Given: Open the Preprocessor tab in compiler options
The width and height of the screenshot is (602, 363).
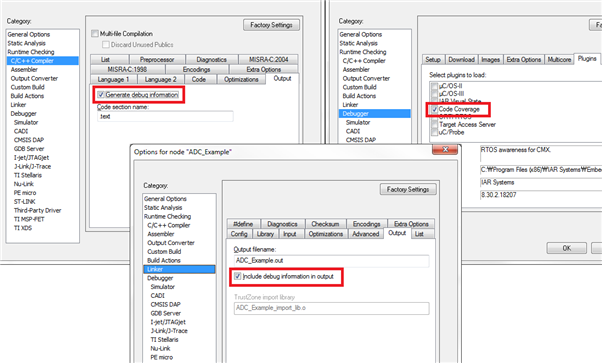Looking at the screenshot, I should (x=157, y=60).
